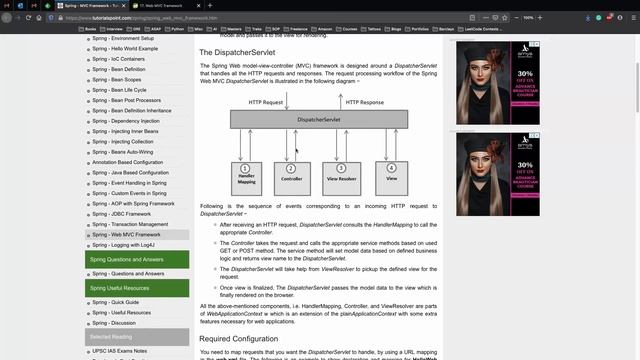Open the Amazon bookmarks folder
Image resolution: width=640 pixels, height=360 pixels.
click(322, 29)
